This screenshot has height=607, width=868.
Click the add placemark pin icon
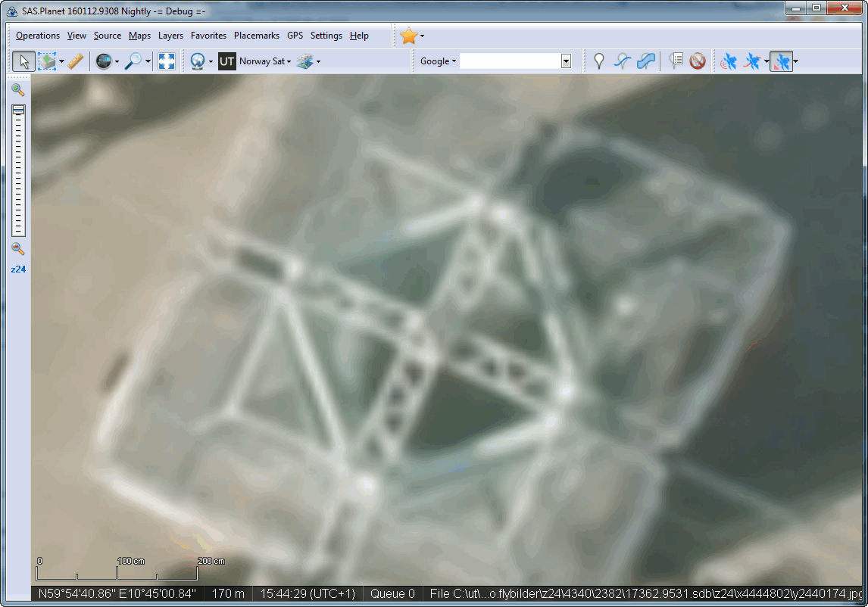(599, 61)
